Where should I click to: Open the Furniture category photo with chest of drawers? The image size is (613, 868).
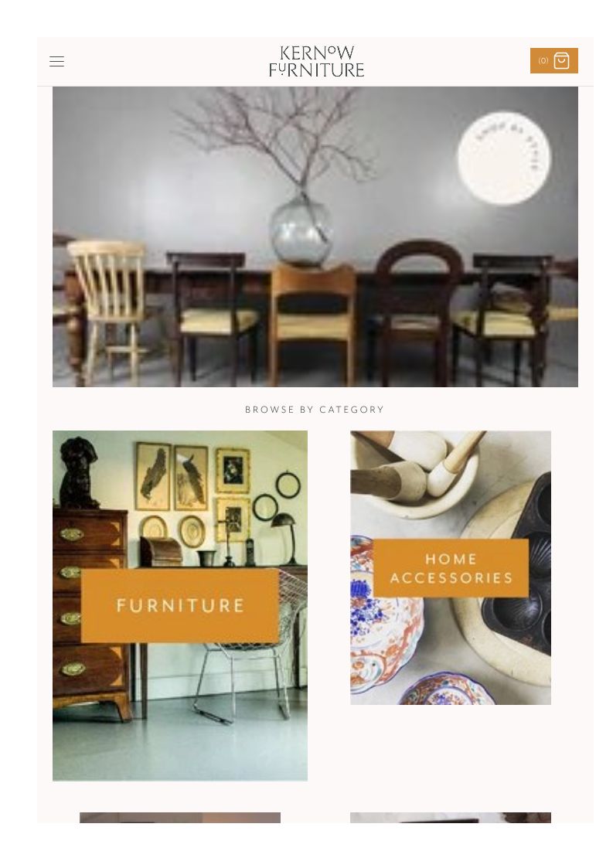[180, 606]
